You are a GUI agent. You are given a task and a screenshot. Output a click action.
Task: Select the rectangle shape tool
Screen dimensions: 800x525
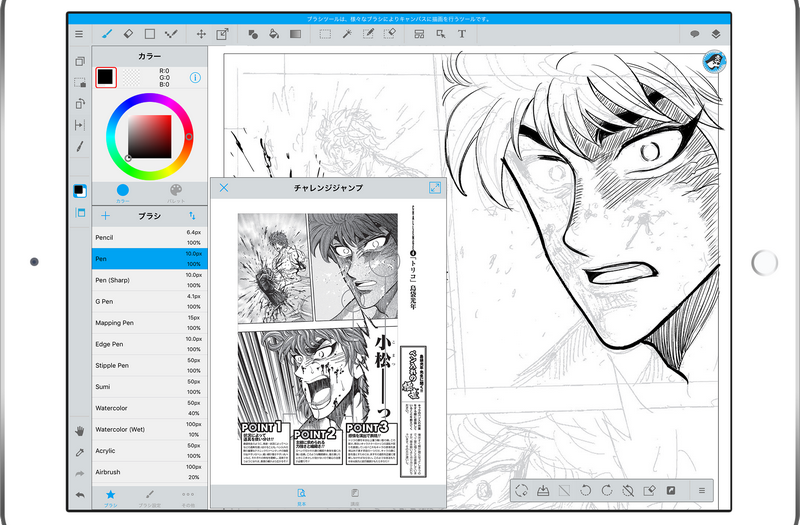coord(149,34)
